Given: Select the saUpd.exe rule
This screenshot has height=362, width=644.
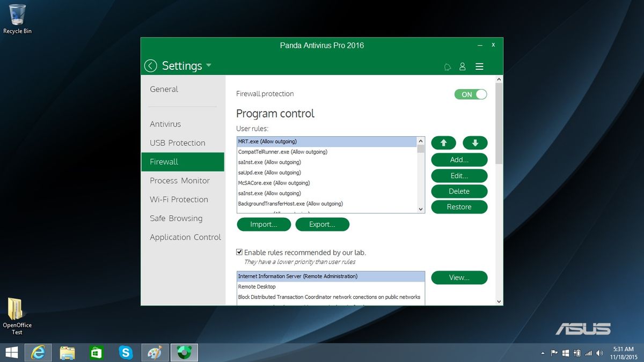Looking at the screenshot, I should coord(327,173).
